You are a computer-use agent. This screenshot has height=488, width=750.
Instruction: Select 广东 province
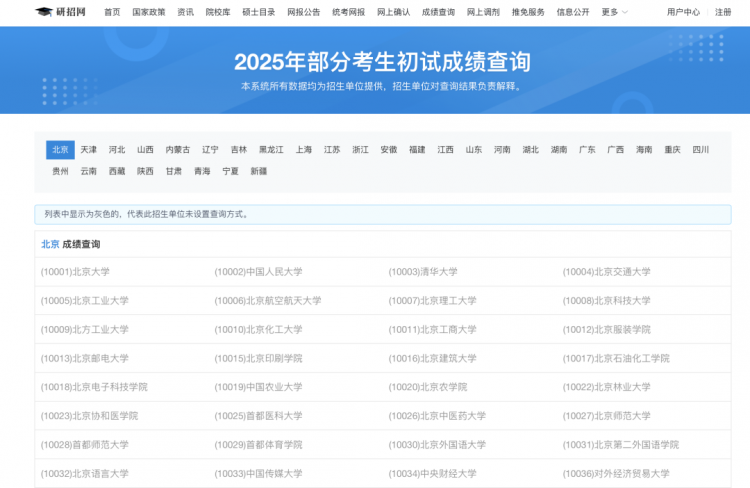coord(587,150)
